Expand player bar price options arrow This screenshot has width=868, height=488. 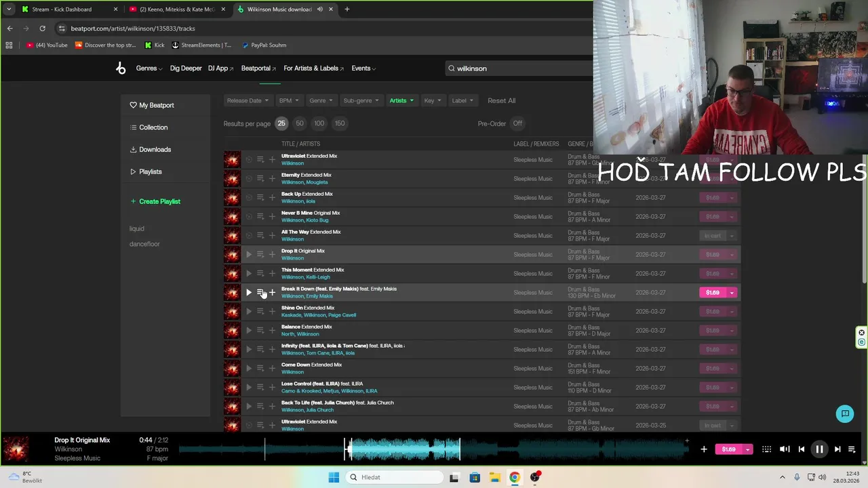(x=748, y=449)
